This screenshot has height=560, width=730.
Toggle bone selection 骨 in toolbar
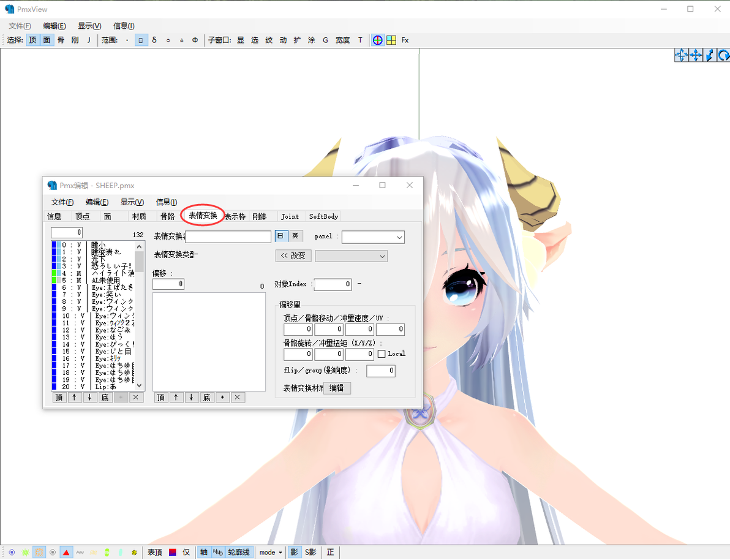click(x=61, y=40)
